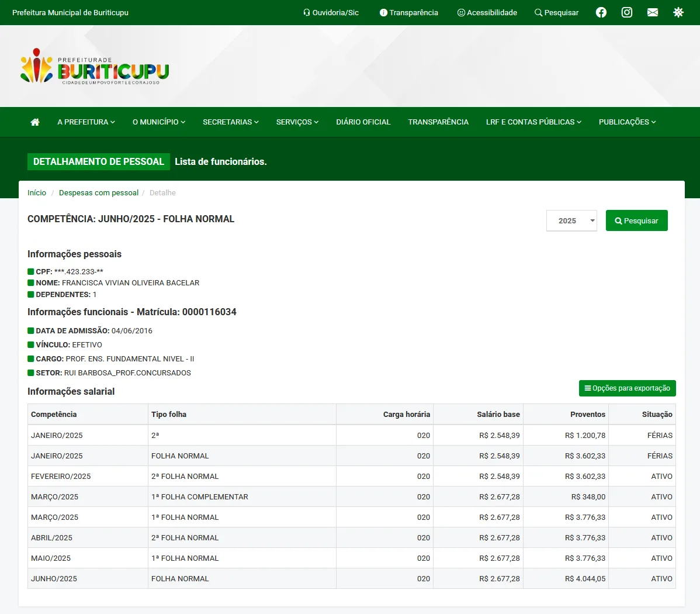700x614 pixels.
Task: Open the Instagram profile icon
Action: click(x=626, y=12)
